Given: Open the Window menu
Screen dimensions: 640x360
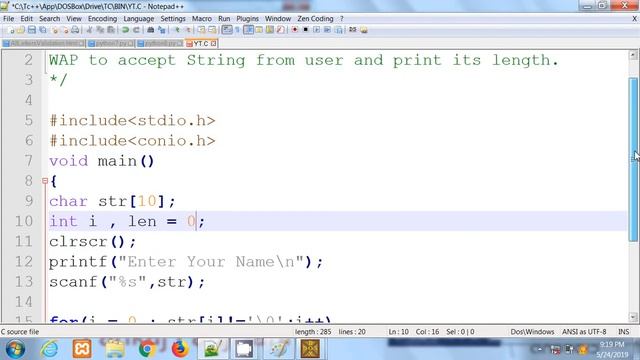Looking at the screenshot, I should click(278, 19).
